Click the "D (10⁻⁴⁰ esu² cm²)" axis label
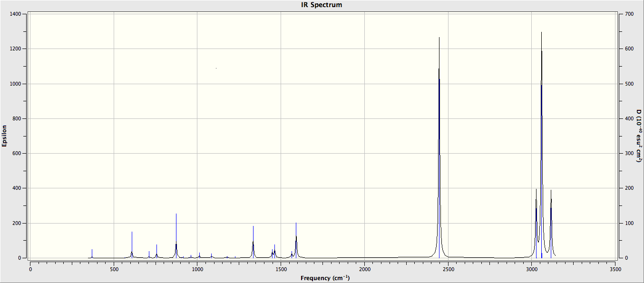 click(x=639, y=136)
